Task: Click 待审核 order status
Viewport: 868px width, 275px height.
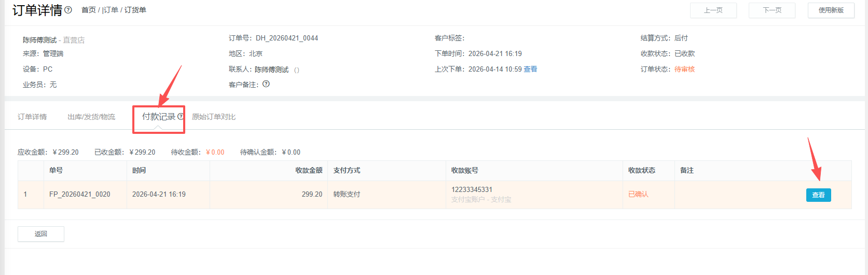Action: pos(684,69)
